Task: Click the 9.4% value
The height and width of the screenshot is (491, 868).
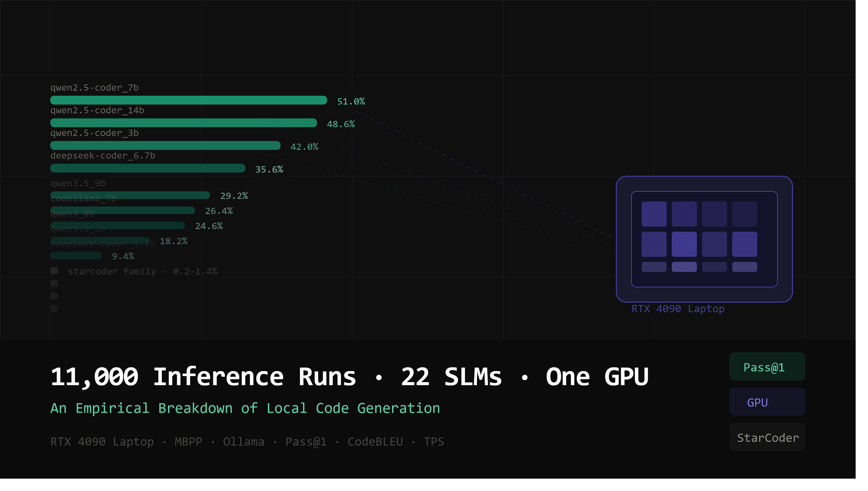Action: 123,256
